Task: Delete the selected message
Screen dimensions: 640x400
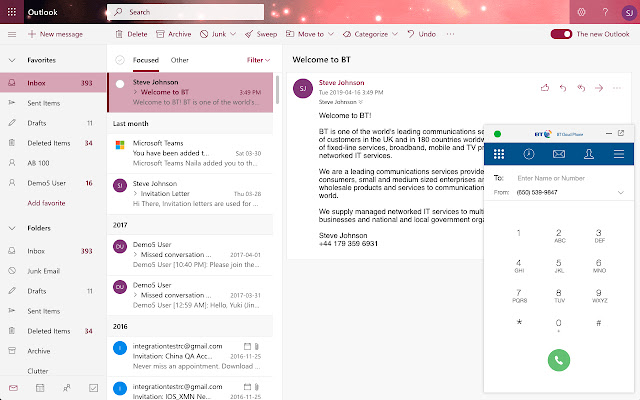Action: (131, 34)
